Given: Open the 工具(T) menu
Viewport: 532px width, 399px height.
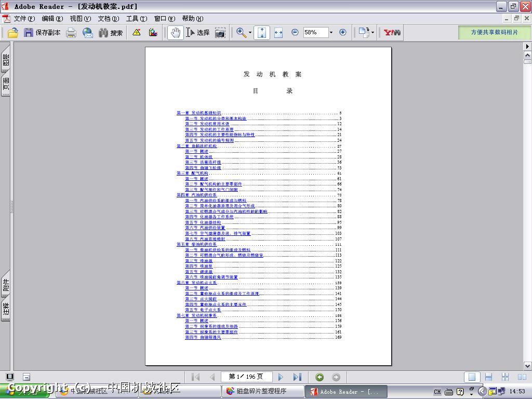Looking at the screenshot, I should click(x=137, y=19).
